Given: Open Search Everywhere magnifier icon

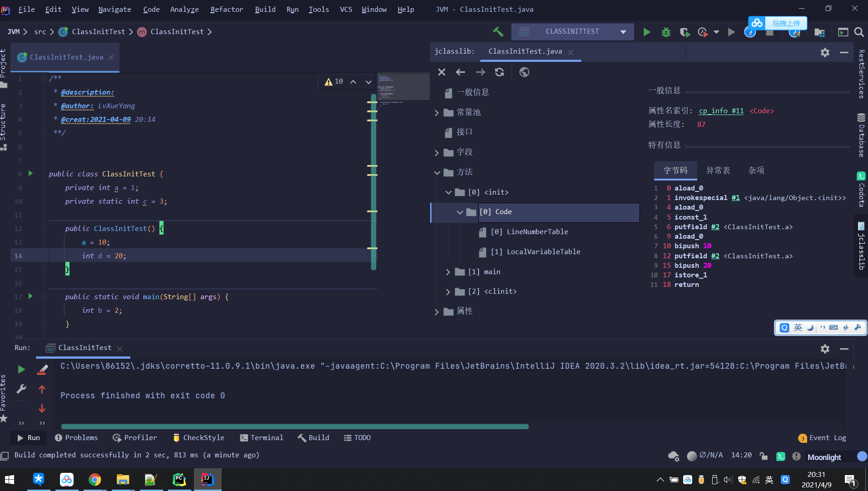Looking at the screenshot, I should click(x=859, y=32).
